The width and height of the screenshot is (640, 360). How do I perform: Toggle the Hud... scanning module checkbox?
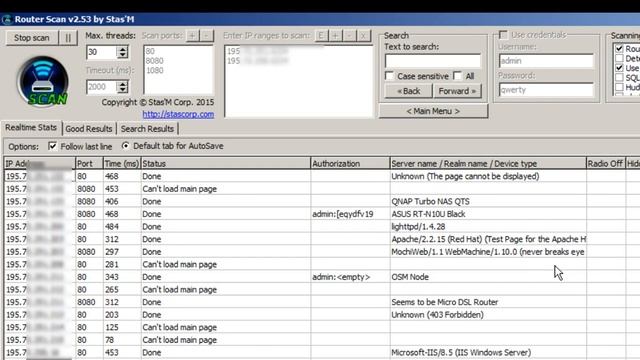[619, 87]
